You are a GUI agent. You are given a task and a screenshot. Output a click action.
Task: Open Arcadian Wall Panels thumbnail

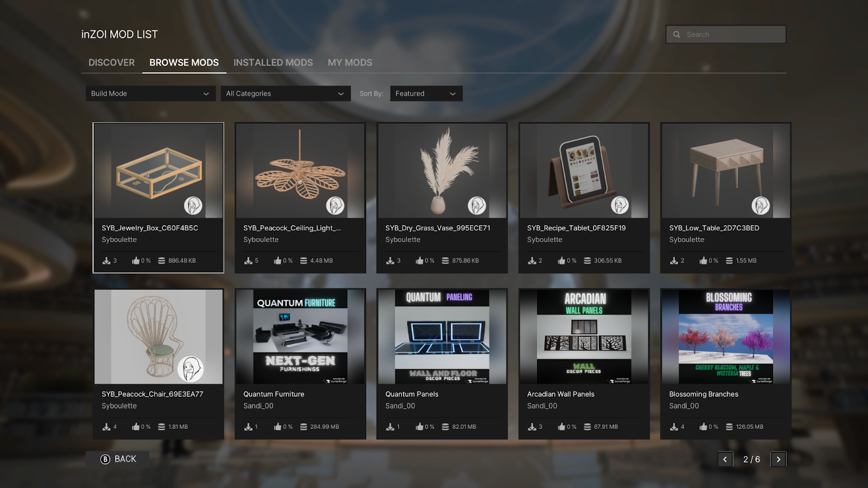tap(584, 337)
